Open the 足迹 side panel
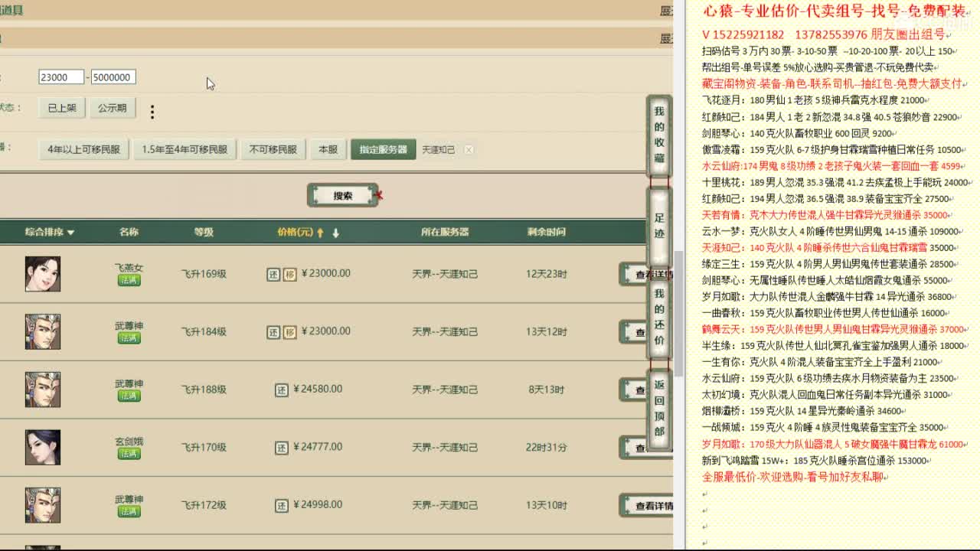980x551 pixels. pyautogui.click(x=660, y=230)
